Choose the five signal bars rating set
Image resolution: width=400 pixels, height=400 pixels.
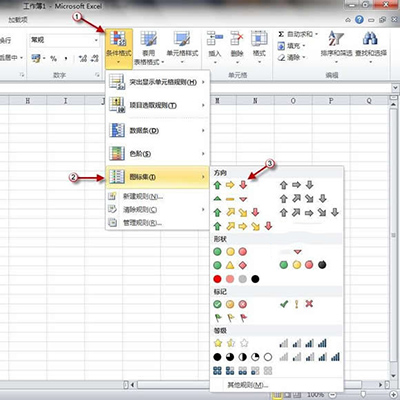pos(309,357)
